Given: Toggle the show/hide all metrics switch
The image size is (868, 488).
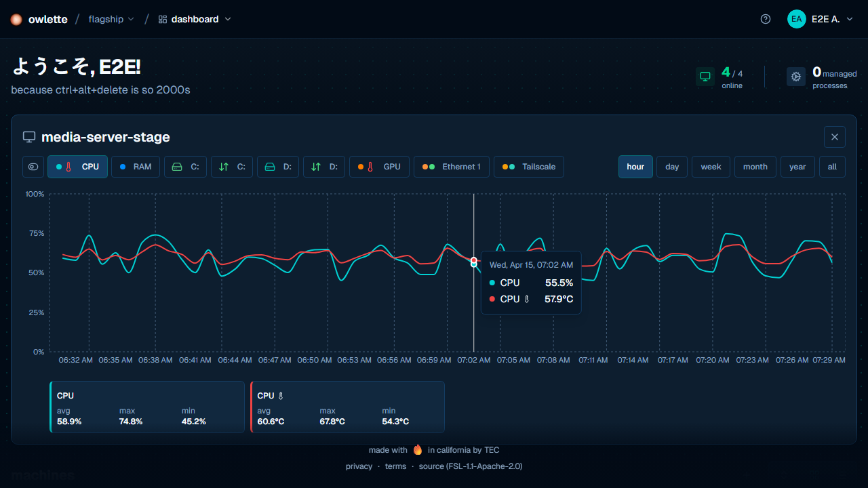Looking at the screenshot, I should (x=33, y=167).
